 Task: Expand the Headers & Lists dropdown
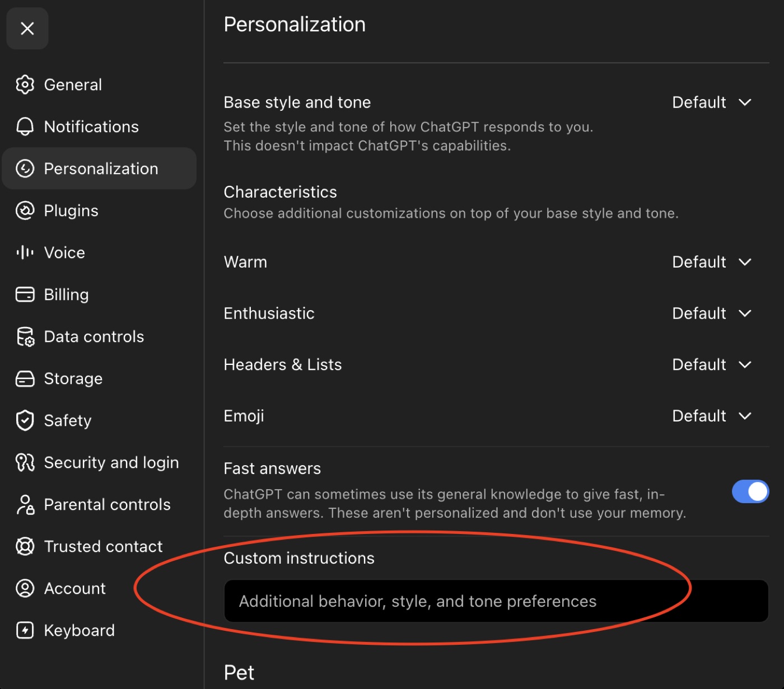point(712,365)
